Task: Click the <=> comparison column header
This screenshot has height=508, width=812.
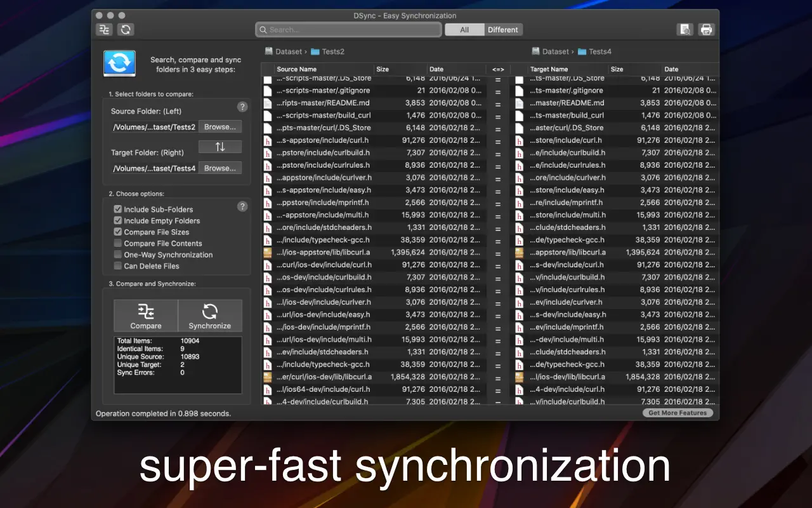Action: [498, 69]
